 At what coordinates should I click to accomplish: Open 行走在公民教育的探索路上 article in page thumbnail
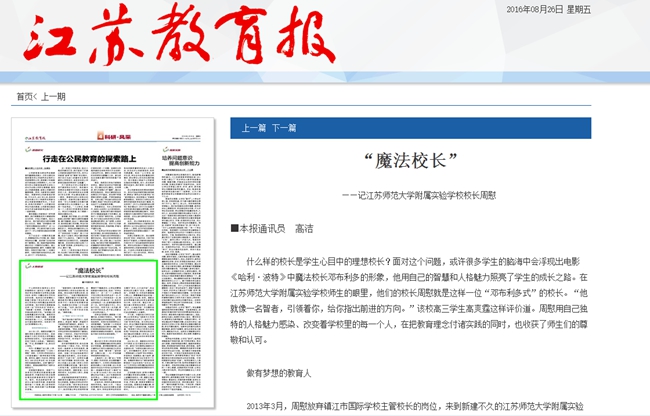[86, 158]
